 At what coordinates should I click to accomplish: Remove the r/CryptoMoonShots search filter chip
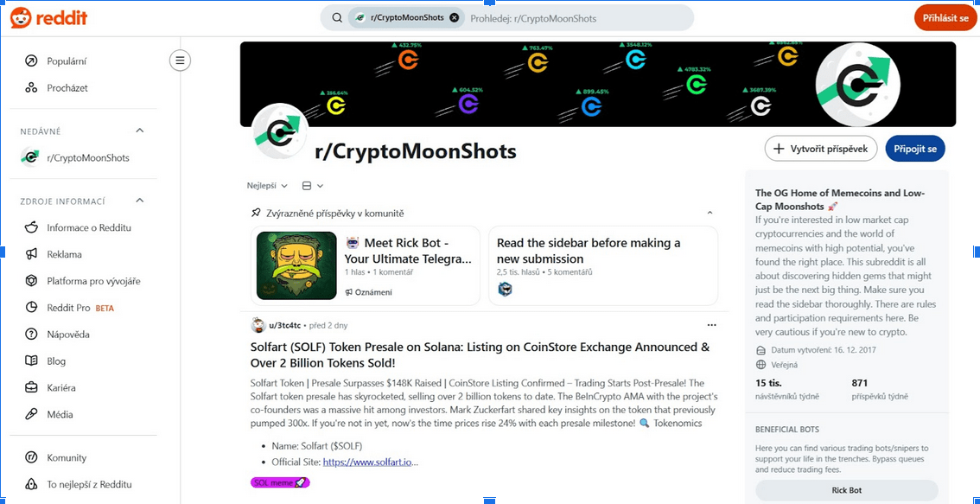point(455,17)
